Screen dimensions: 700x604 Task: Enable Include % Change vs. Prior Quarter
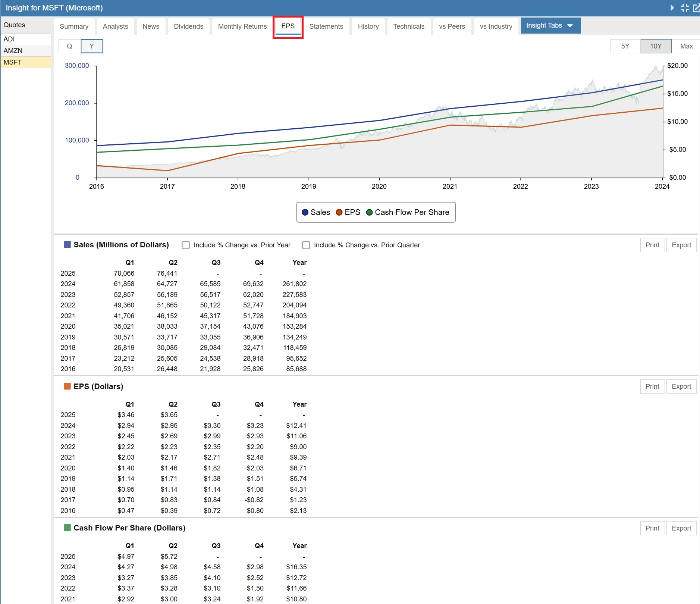[306, 245]
